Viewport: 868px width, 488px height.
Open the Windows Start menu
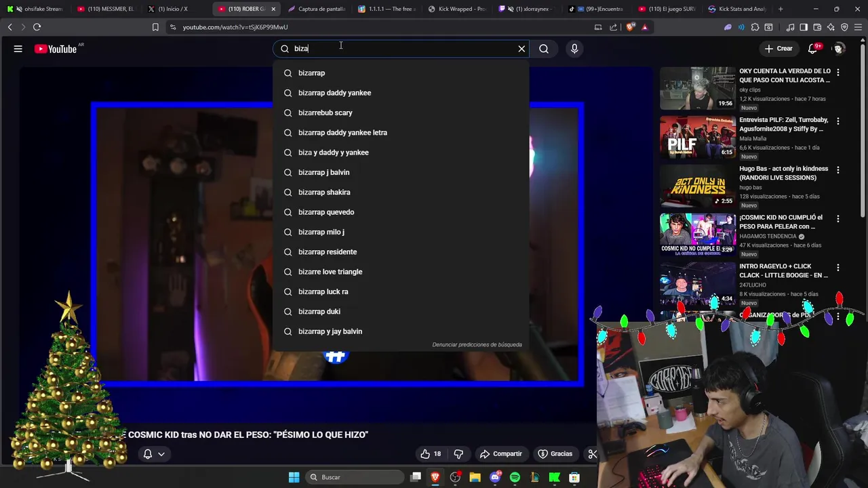pos(294,477)
